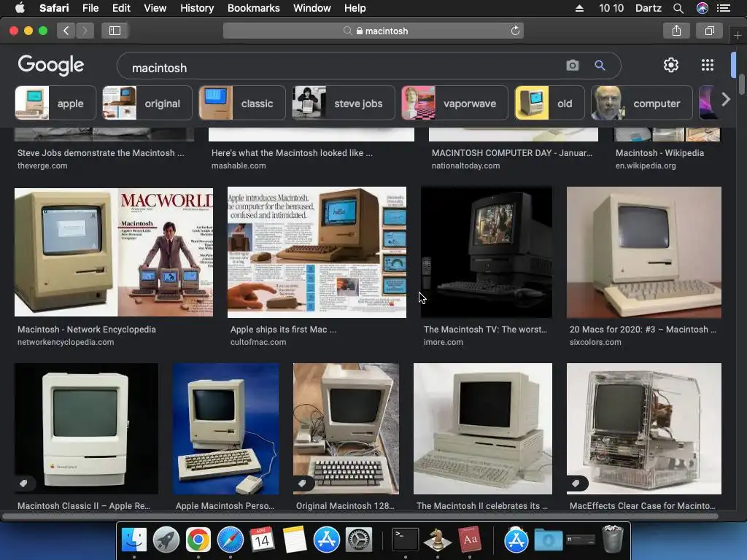747x560 pixels.
Task: Click the Safari address bar
Action: (x=373, y=31)
